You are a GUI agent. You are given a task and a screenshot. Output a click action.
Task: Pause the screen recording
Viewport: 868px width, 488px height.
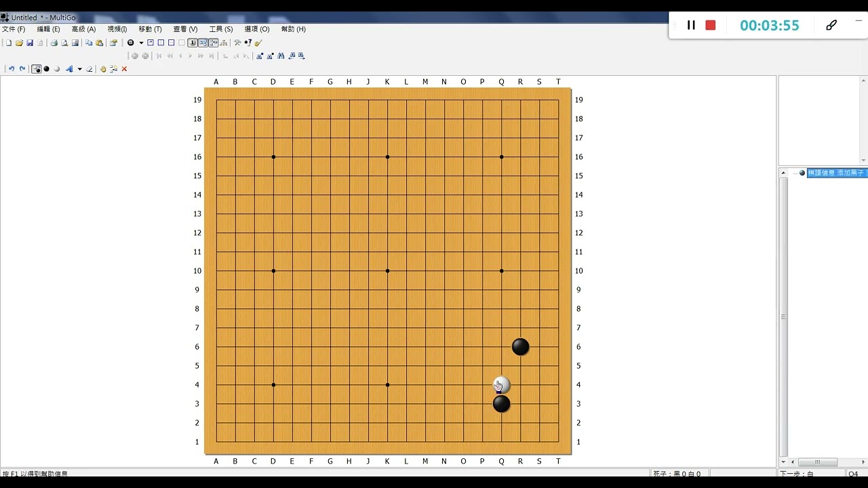691,25
